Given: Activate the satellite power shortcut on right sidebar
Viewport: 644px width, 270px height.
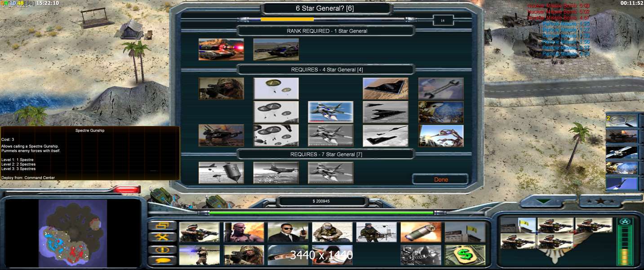Looking at the screenshot, I should [x=622, y=152].
